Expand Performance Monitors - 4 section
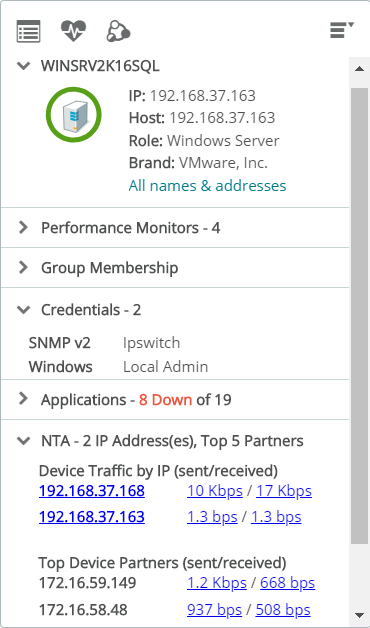 tap(24, 227)
